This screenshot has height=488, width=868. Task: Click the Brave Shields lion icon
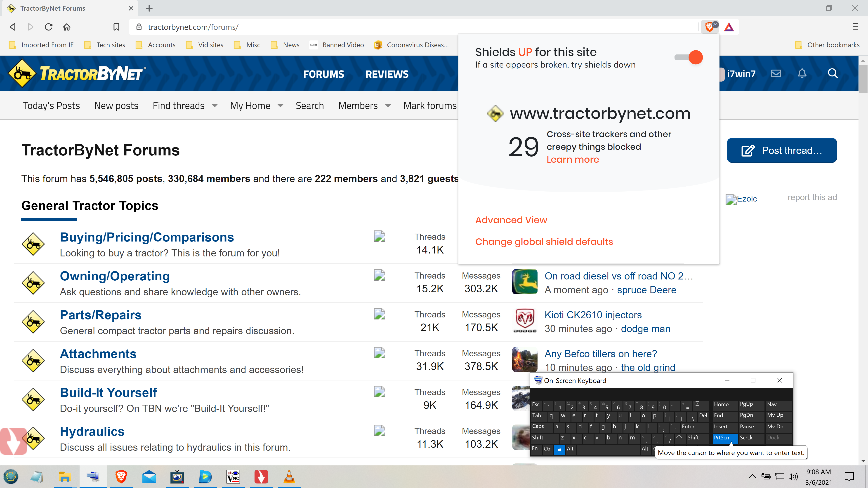click(709, 27)
